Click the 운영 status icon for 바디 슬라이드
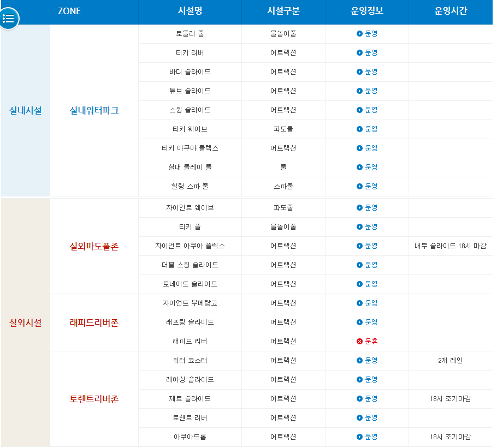 click(359, 72)
